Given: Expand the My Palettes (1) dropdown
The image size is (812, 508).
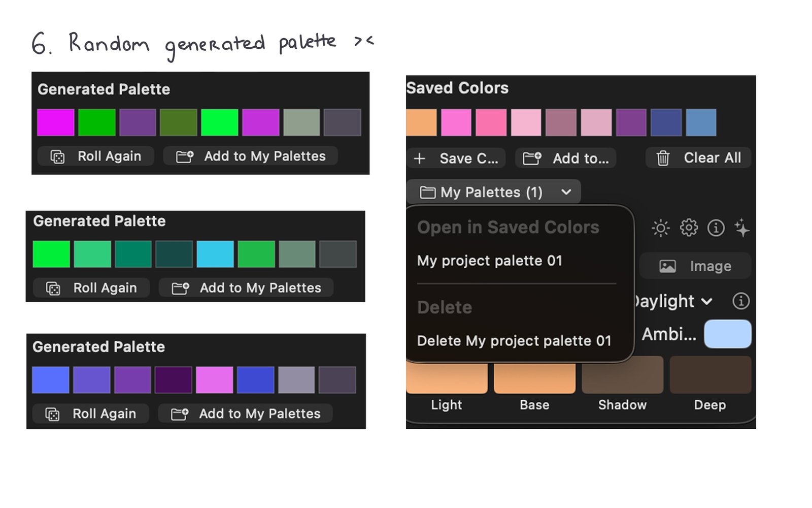Looking at the screenshot, I should tap(494, 192).
